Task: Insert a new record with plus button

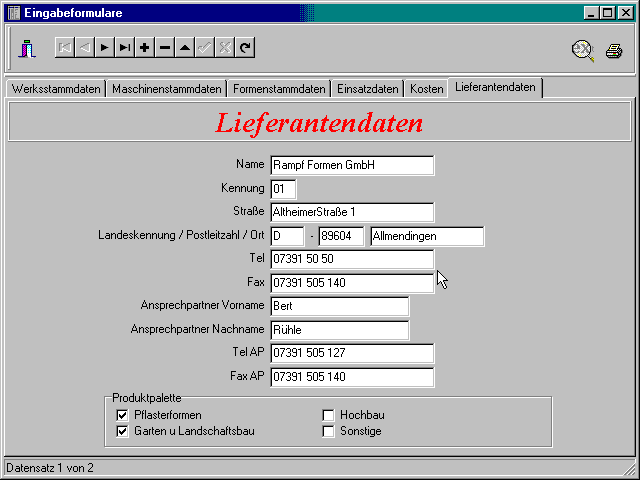Action: [x=145, y=47]
